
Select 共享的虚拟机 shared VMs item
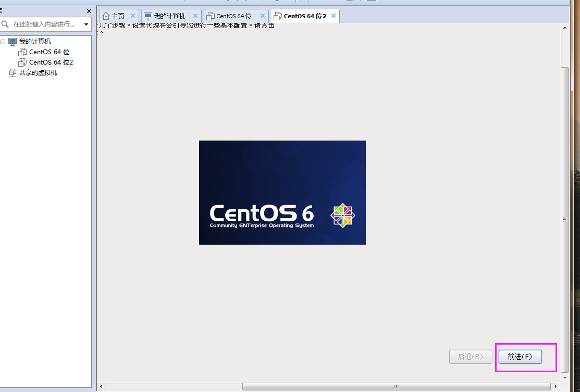[38, 73]
